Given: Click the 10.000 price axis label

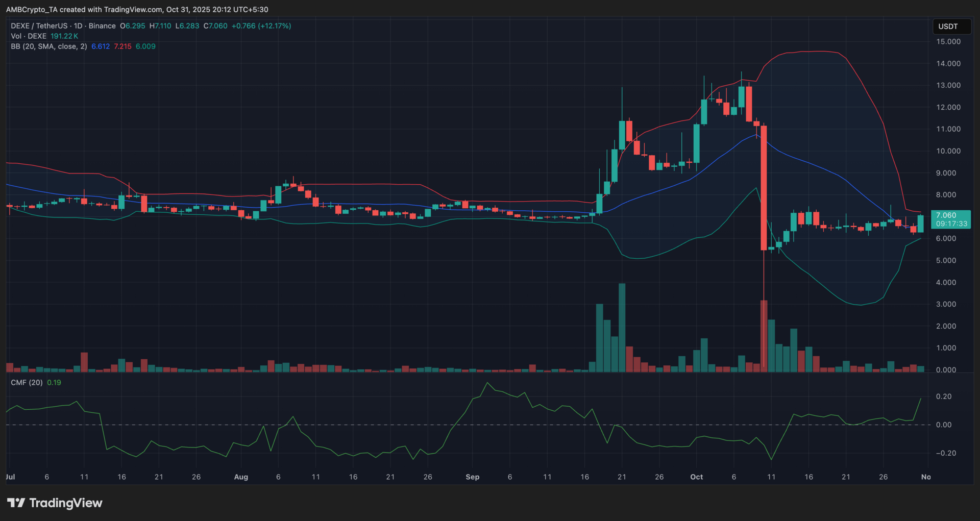Looking at the screenshot, I should pyautogui.click(x=948, y=151).
